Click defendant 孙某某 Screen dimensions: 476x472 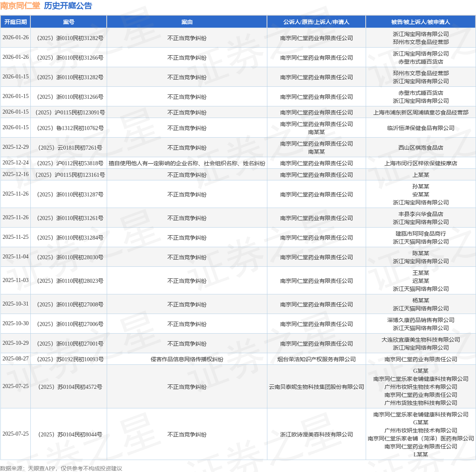tap(421, 186)
